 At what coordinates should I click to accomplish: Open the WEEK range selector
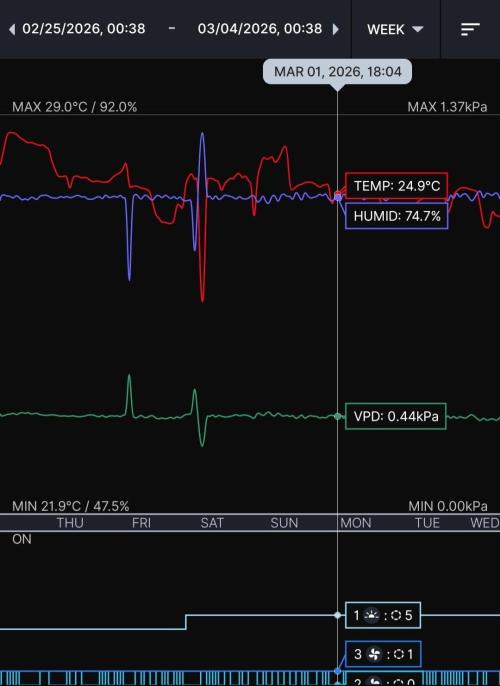click(x=395, y=29)
